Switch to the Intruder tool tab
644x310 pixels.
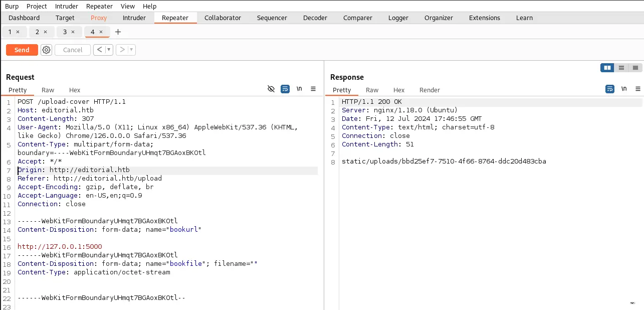click(x=134, y=18)
